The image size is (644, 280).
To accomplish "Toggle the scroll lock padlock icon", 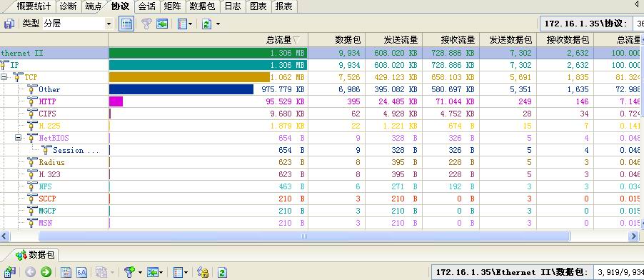I will tap(203, 272).
